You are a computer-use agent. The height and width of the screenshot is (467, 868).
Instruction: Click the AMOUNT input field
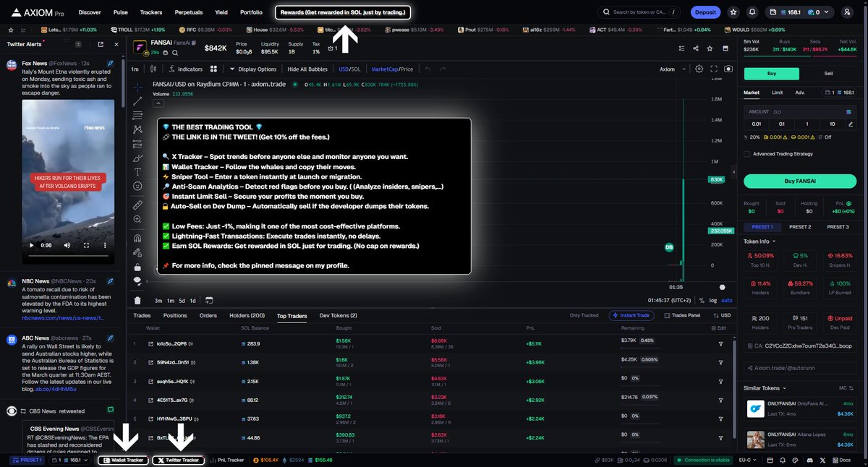pyautogui.click(x=800, y=112)
